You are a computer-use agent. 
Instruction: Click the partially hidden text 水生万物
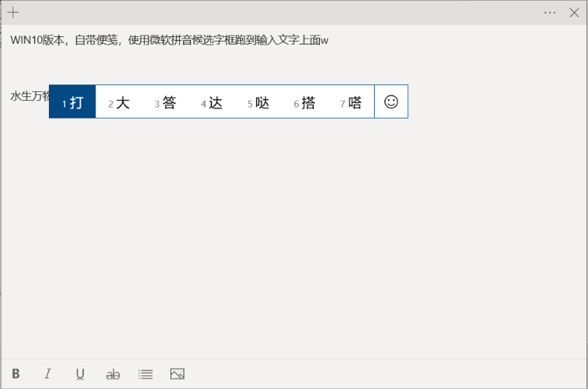[30, 96]
